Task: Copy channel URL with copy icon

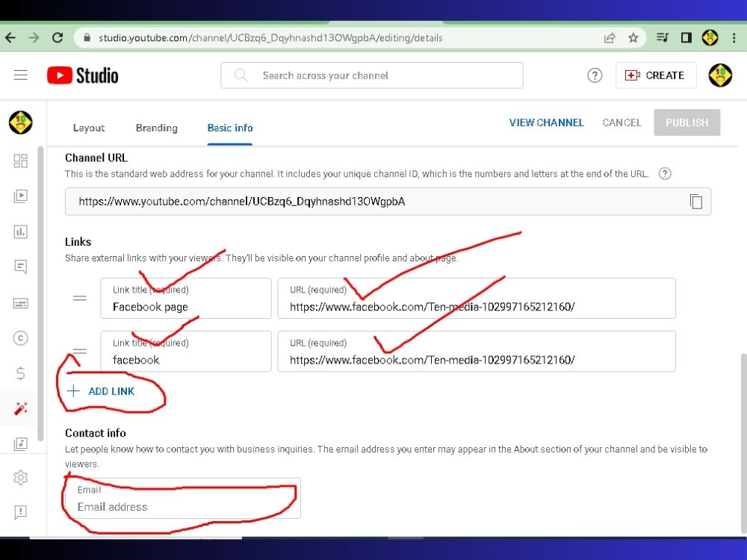Action: point(696,202)
